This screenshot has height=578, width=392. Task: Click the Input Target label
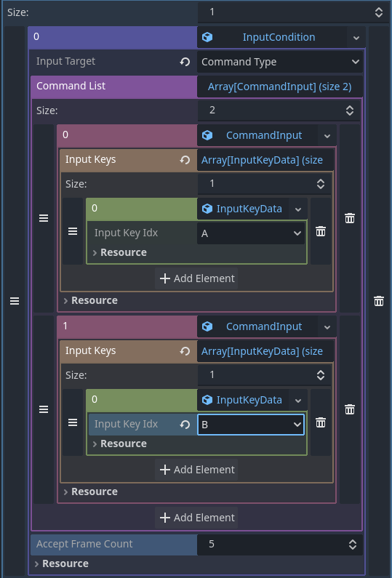65,61
